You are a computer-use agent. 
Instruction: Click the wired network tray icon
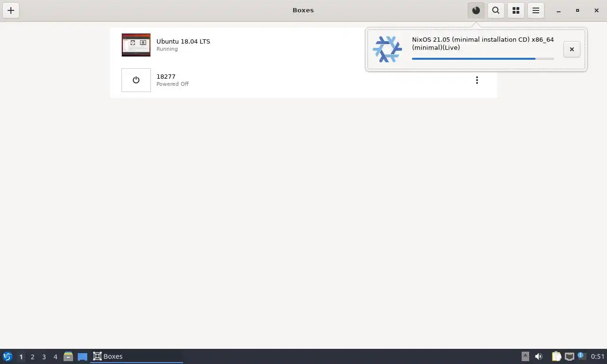pos(570,356)
